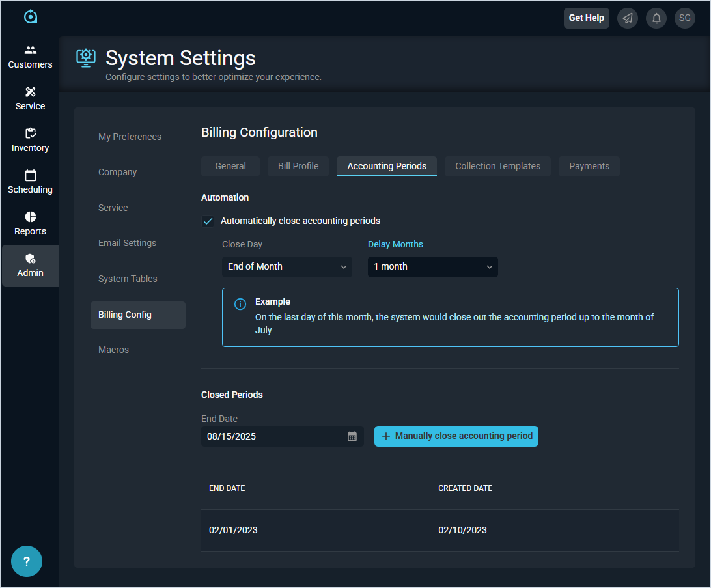
Task: Click the paper plane send icon
Action: pos(627,18)
